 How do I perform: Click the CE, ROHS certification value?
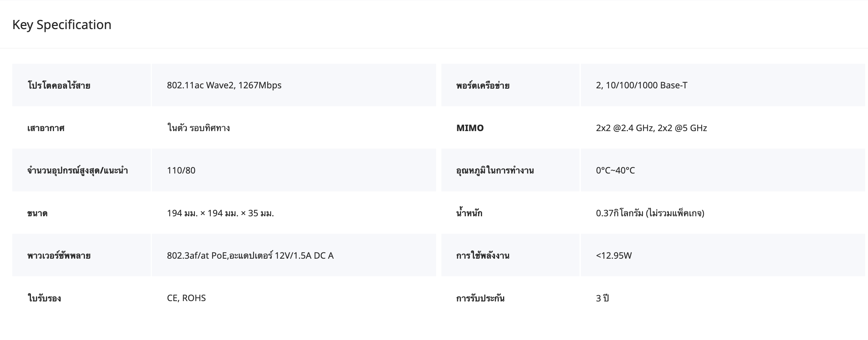[x=186, y=298]
